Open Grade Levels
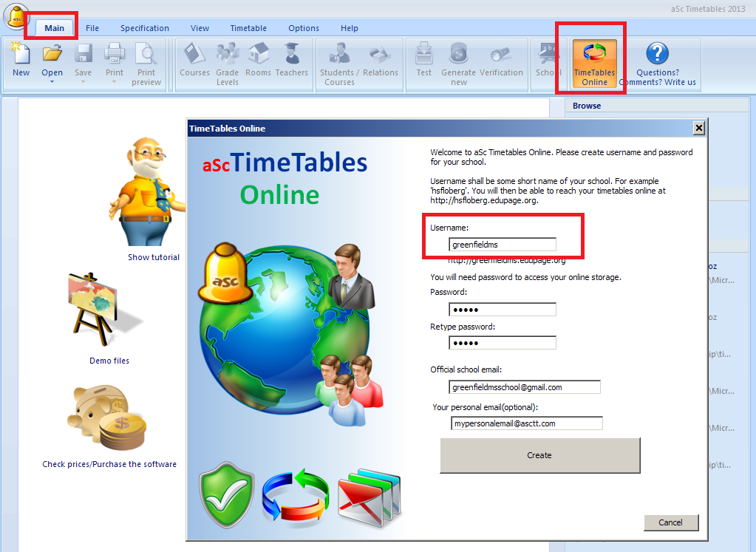The width and height of the screenshot is (756, 552). pyautogui.click(x=227, y=64)
